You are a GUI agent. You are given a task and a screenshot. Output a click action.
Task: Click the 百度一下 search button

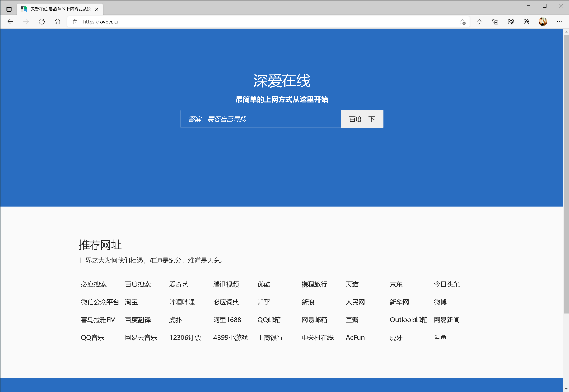tap(362, 119)
